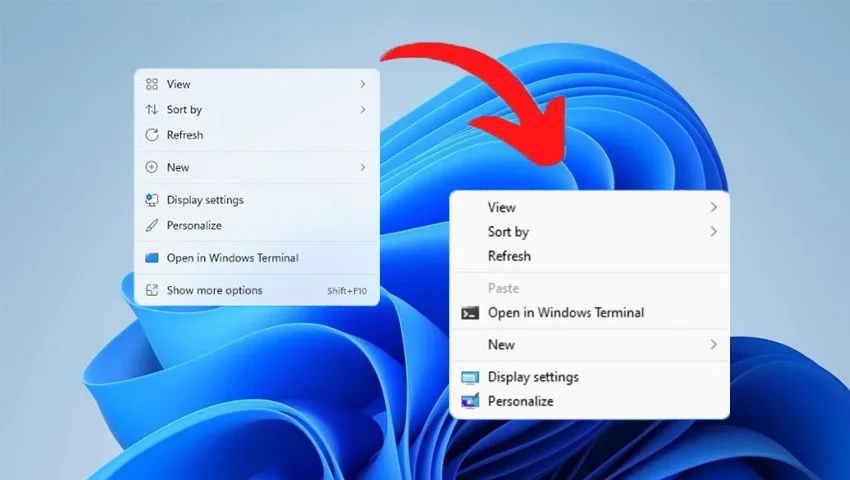
Task: Expand New submenu chevron in right classic menu
Action: click(x=713, y=344)
